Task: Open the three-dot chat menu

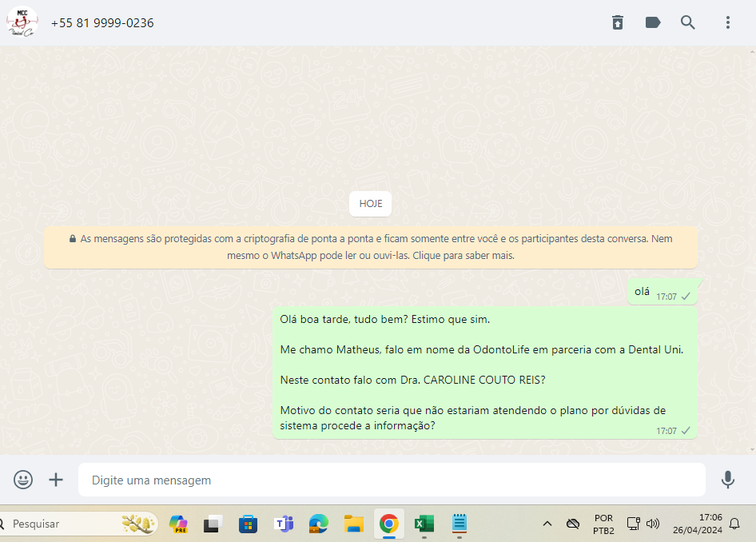Action: [x=728, y=22]
